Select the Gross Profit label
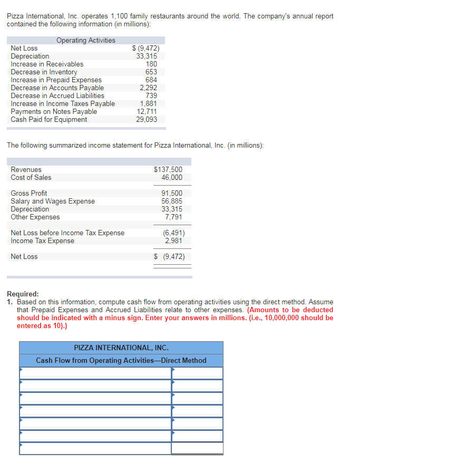476x462 pixels. click(x=29, y=193)
